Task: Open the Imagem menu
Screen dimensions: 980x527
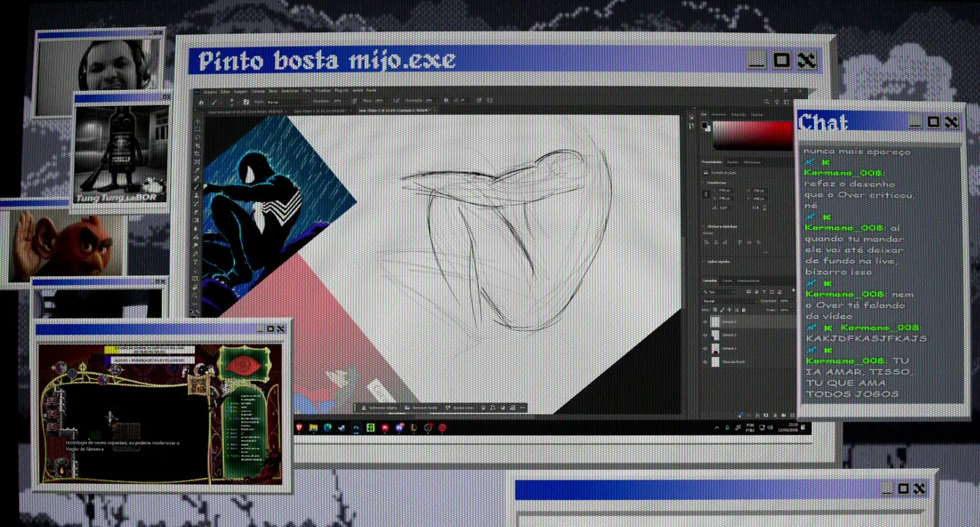Action: [241, 91]
